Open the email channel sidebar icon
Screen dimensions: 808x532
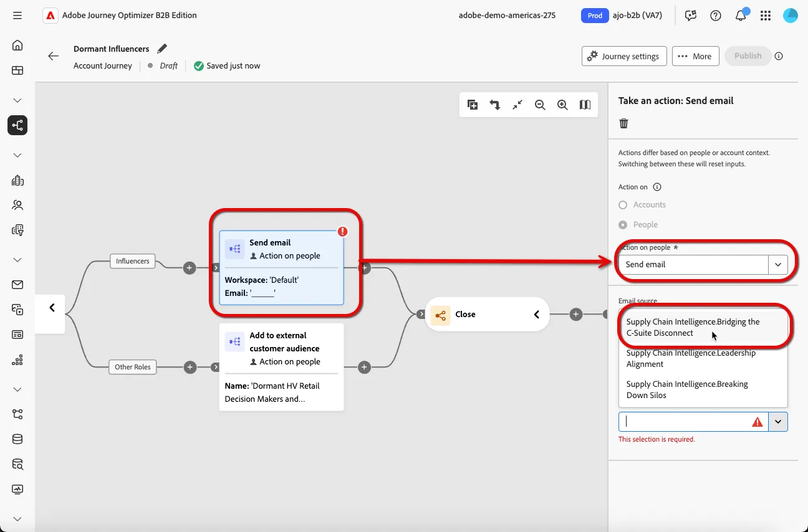click(17, 285)
